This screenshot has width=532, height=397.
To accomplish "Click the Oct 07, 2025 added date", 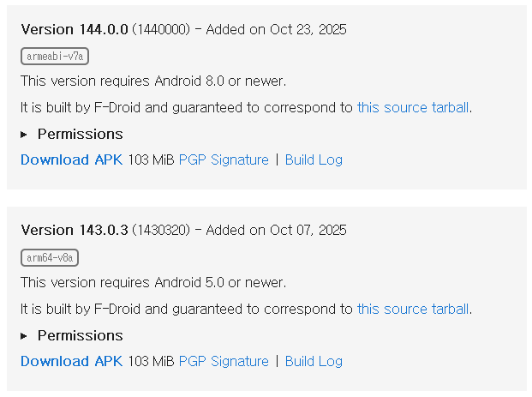I will (x=306, y=231).
